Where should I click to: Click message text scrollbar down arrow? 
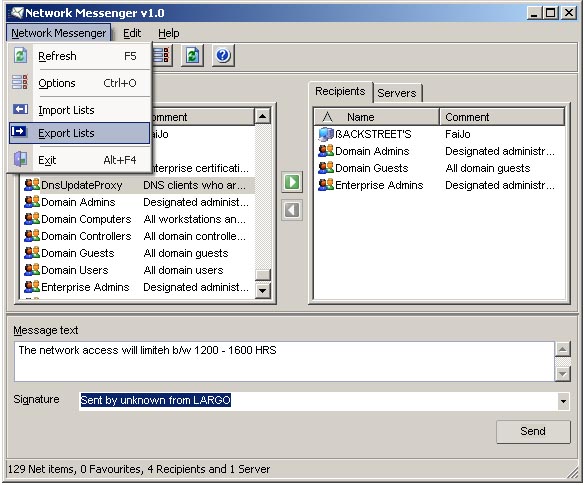[x=563, y=374]
